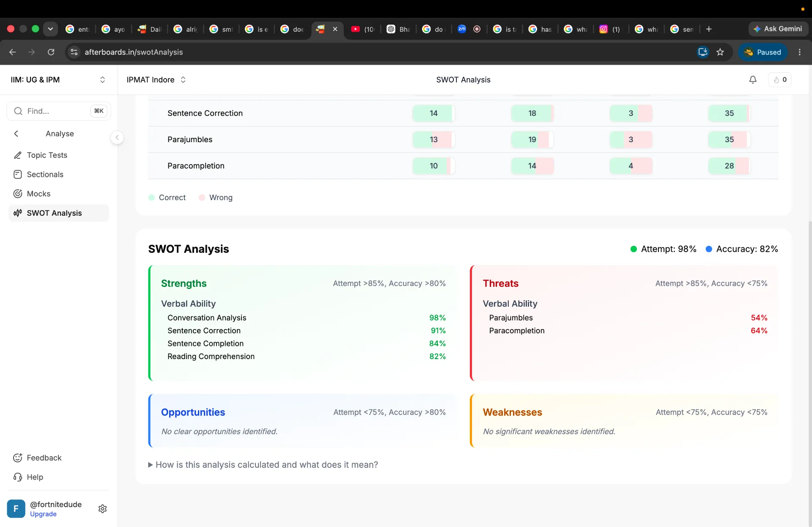Click the Wrong legend swatch
Screen dimensions: 812x527
pyautogui.click(x=202, y=198)
